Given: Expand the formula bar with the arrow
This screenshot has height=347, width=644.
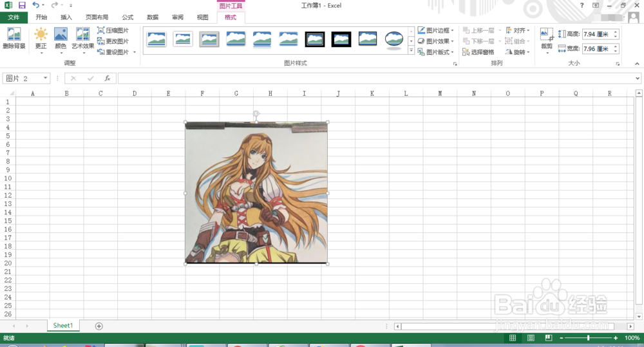Looking at the screenshot, I should click(638, 78).
